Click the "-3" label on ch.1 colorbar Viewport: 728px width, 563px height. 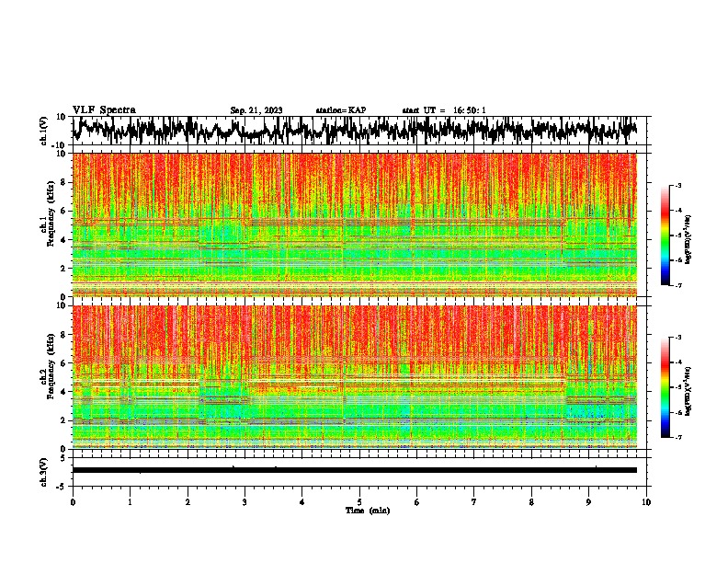(678, 185)
